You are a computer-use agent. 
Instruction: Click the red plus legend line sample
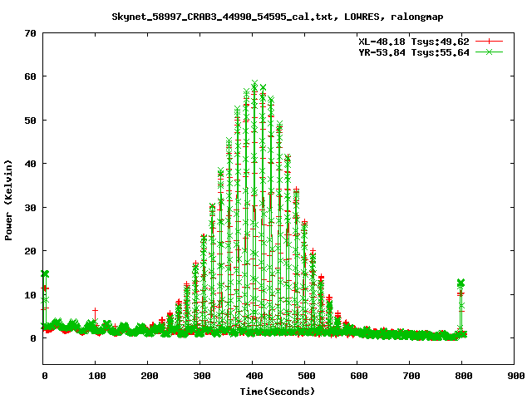pos(489,42)
